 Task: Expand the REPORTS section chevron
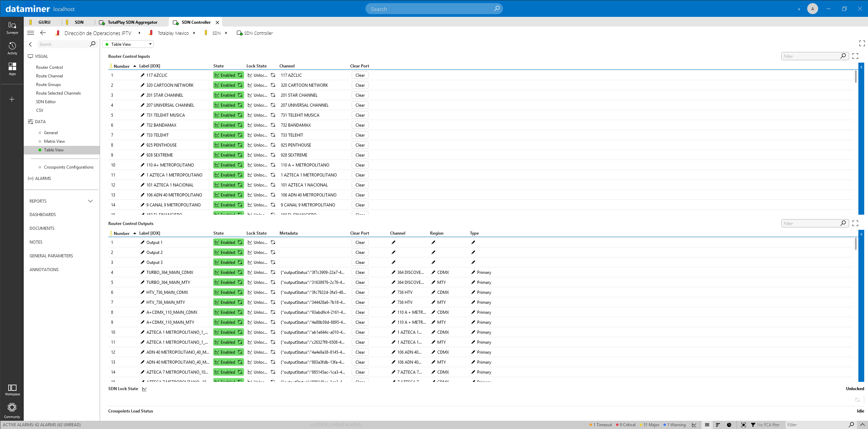[x=90, y=201]
